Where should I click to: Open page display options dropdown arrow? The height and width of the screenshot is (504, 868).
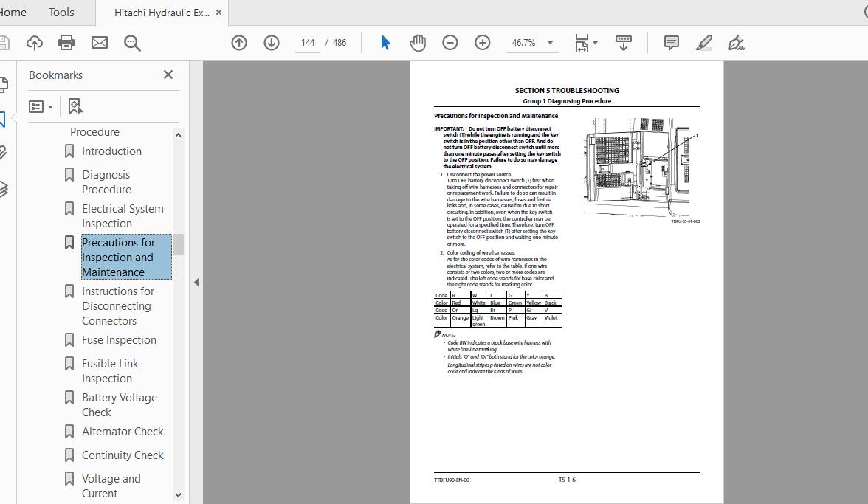(x=595, y=43)
